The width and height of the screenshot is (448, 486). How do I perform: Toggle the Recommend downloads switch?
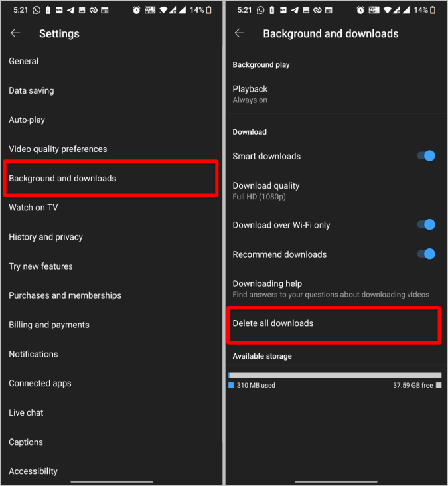(x=426, y=254)
